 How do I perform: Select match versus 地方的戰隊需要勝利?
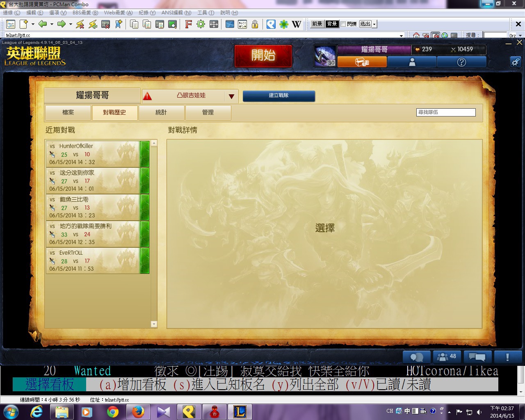click(98, 234)
